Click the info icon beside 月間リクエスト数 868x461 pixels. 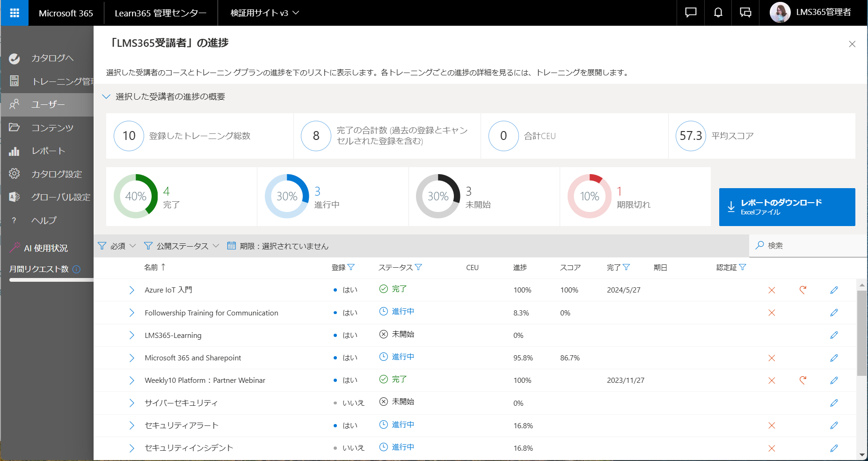(77, 269)
